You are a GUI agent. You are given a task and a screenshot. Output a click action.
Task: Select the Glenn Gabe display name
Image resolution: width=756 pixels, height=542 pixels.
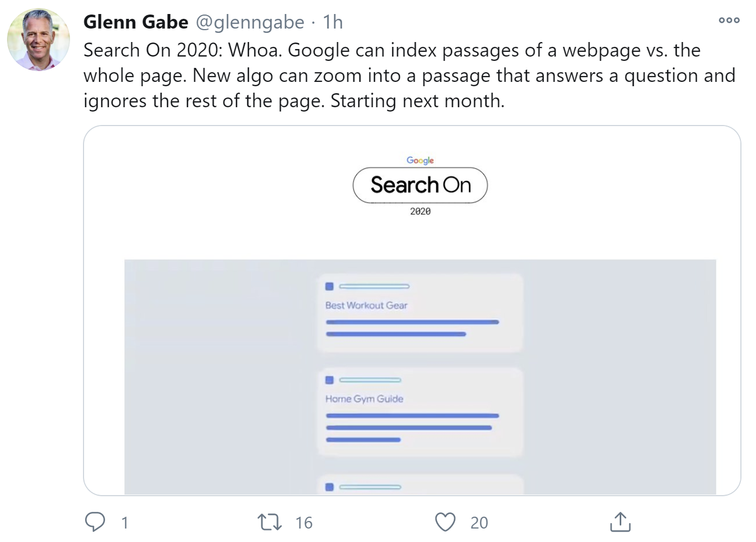tap(135, 22)
